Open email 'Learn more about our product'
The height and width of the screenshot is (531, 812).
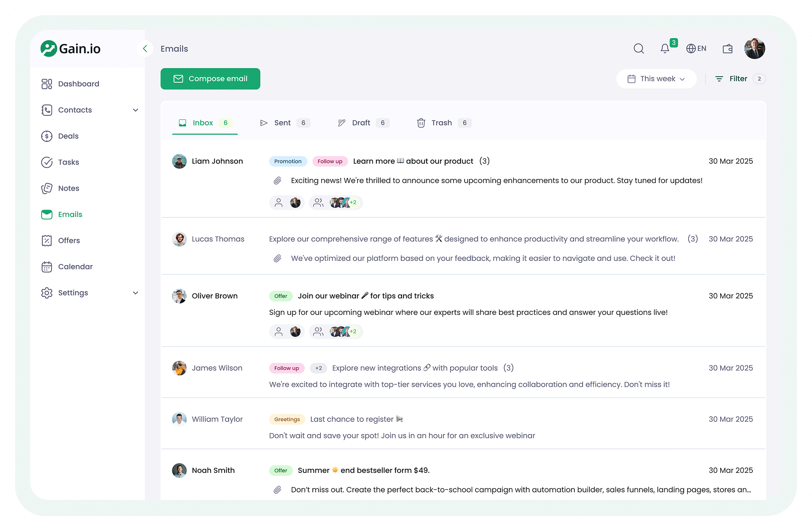click(413, 161)
